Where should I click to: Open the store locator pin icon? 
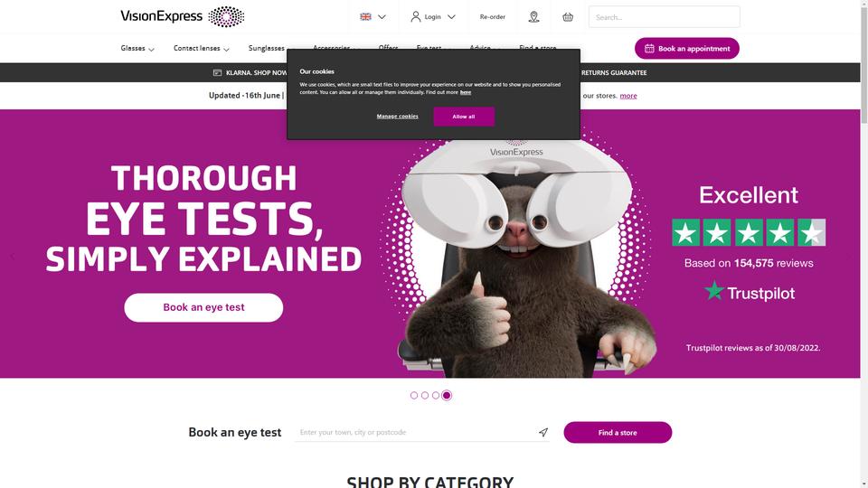[533, 17]
